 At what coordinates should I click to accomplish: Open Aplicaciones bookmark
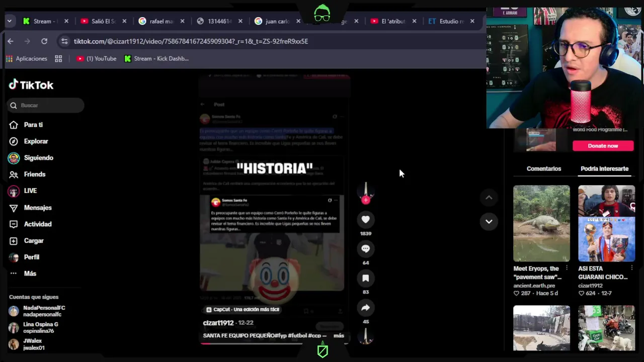pos(27,59)
